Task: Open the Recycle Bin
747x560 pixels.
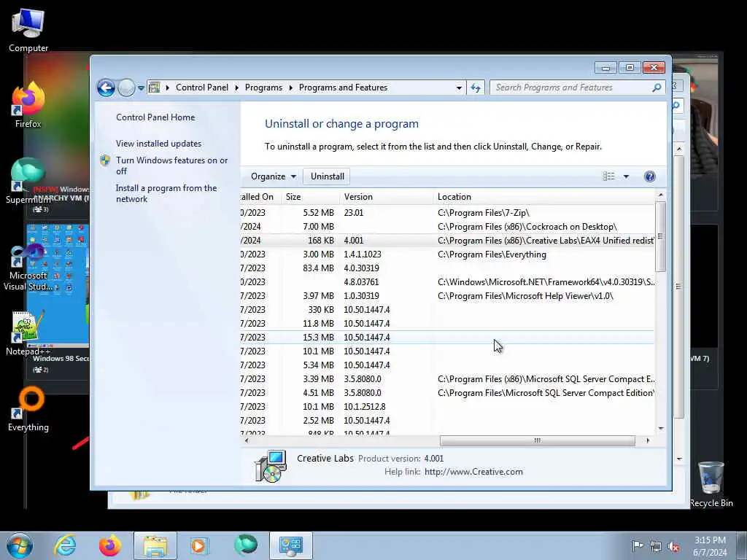Action: (x=711, y=484)
